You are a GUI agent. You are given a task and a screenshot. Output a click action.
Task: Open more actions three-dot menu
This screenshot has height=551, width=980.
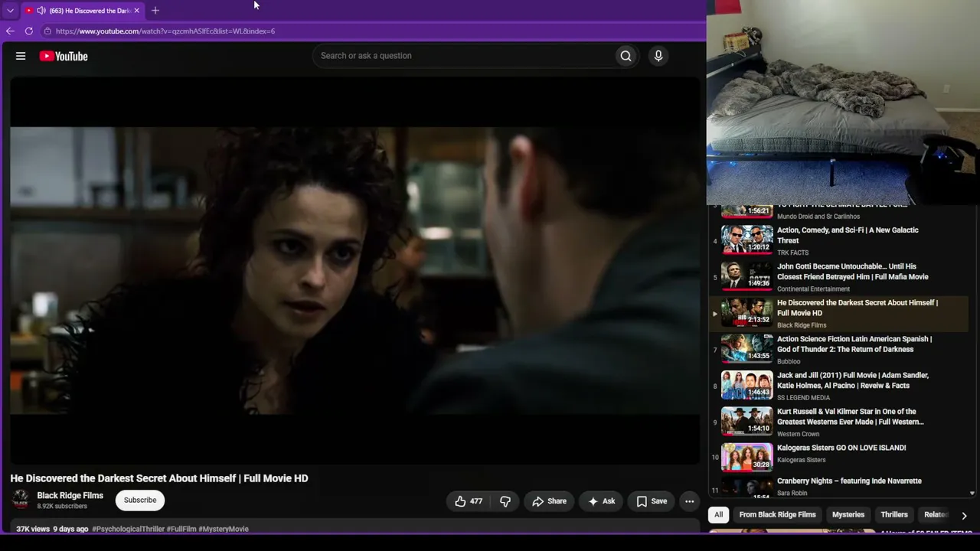[689, 501]
